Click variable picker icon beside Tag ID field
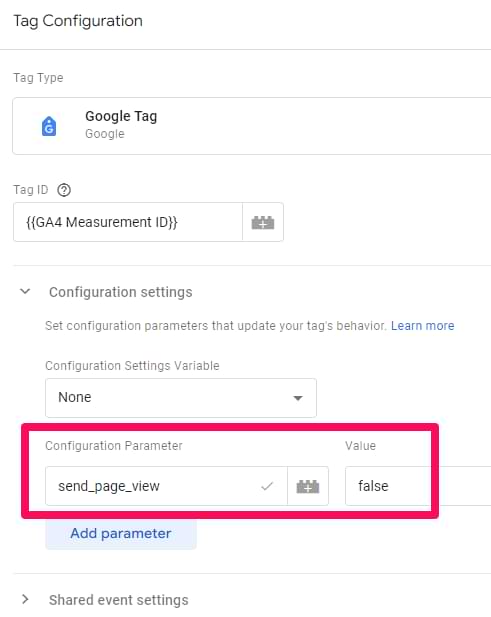Image resolution: width=491 pixels, height=617 pixels. click(x=263, y=222)
